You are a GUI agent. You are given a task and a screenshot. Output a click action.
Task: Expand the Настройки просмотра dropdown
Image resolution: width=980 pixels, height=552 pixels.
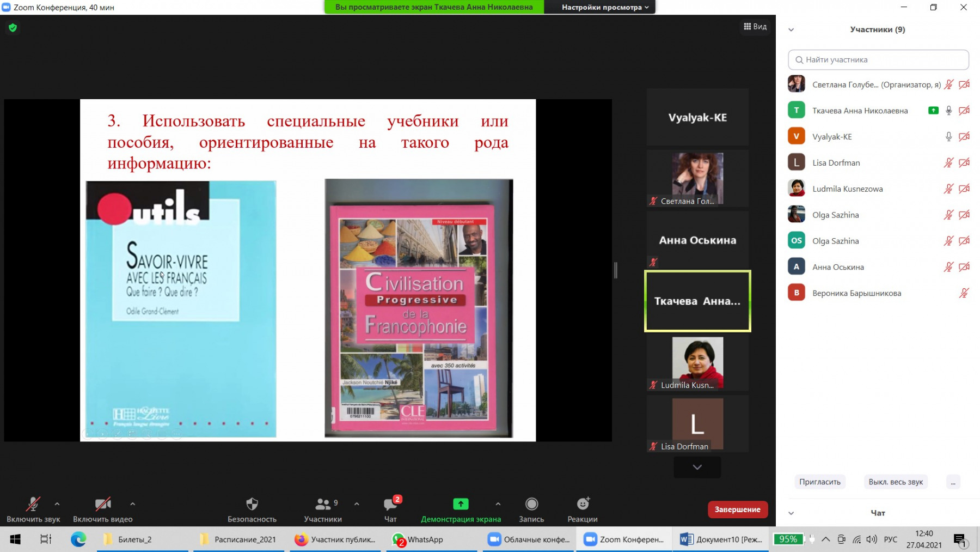604,7
